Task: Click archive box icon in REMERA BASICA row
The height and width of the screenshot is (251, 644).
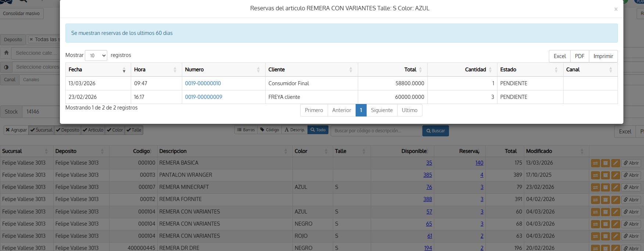Action: (x=605, y=163)
